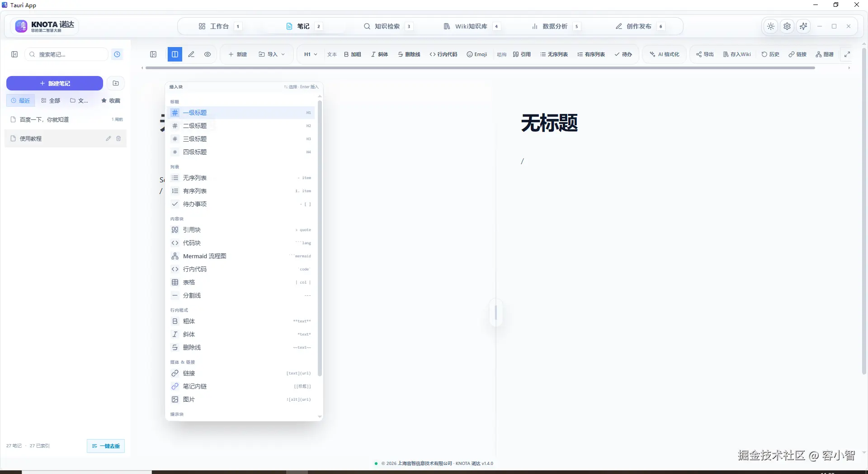Expand editor to fullscreen icon
This screenshot has width=868, height=474.
(x=847, y=54)
